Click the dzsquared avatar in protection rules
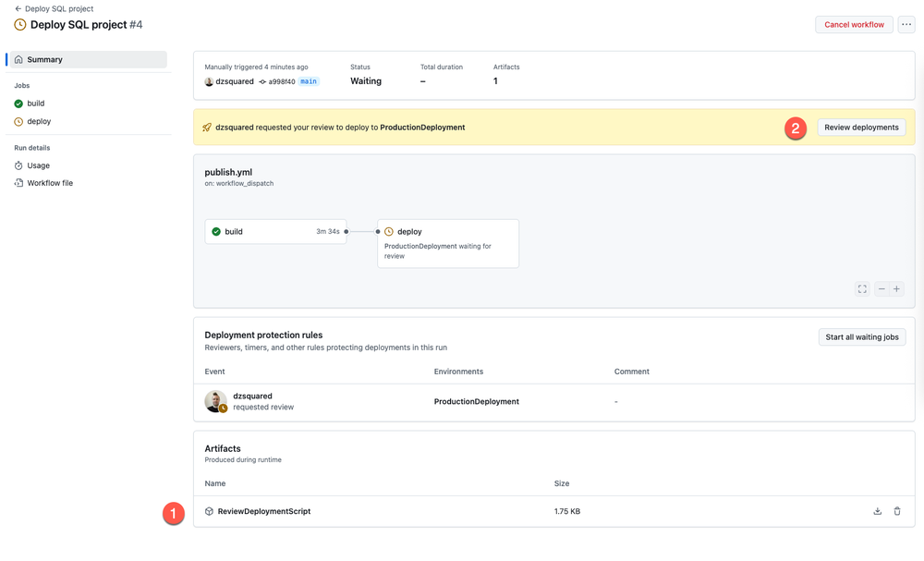924x561 pixels. coord(215,401)
